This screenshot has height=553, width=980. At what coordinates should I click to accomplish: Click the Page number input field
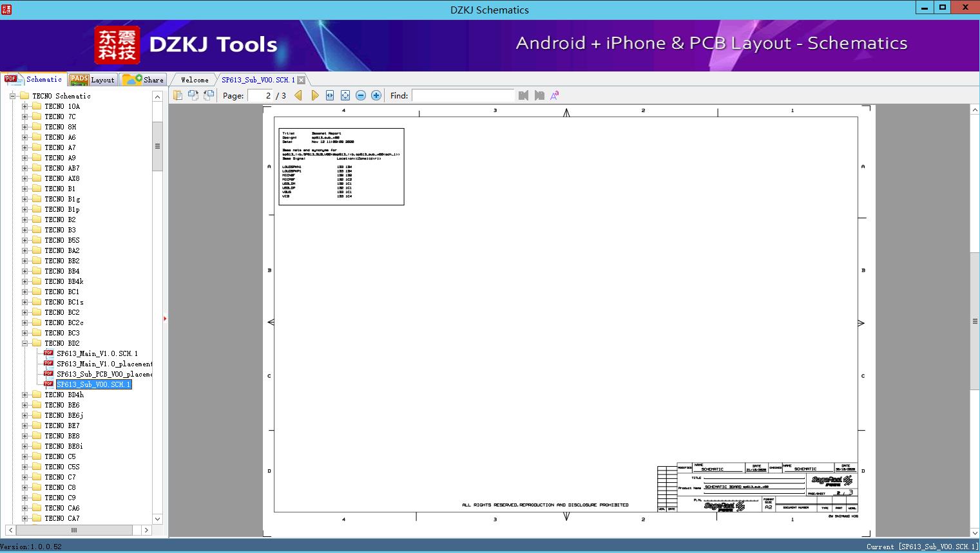coord(260,95)
